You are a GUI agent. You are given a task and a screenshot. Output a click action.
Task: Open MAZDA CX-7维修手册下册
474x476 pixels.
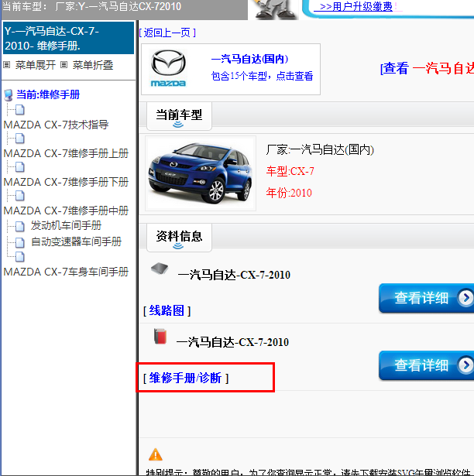pyautogui.click(x=67, y=182)
